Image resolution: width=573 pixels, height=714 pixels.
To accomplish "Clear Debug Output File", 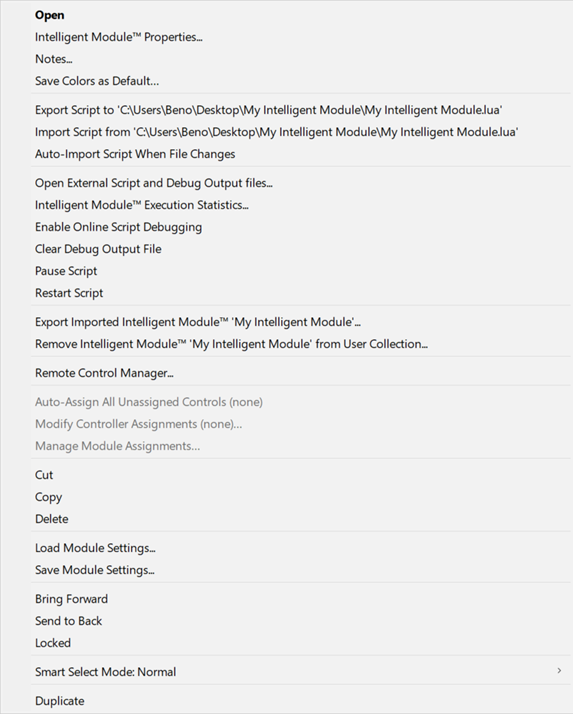I will point(98,249).
